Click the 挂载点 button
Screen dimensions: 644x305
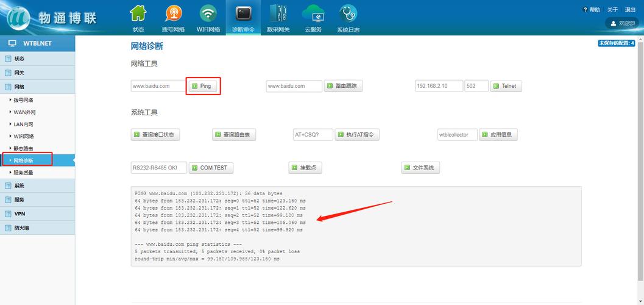[305, 168]
